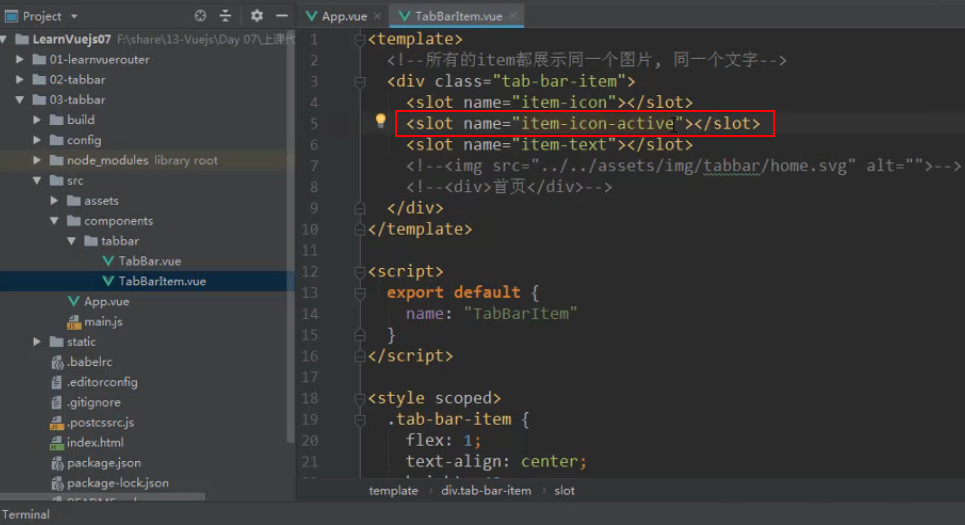Hide the Project panel with minimize icon

282,16
